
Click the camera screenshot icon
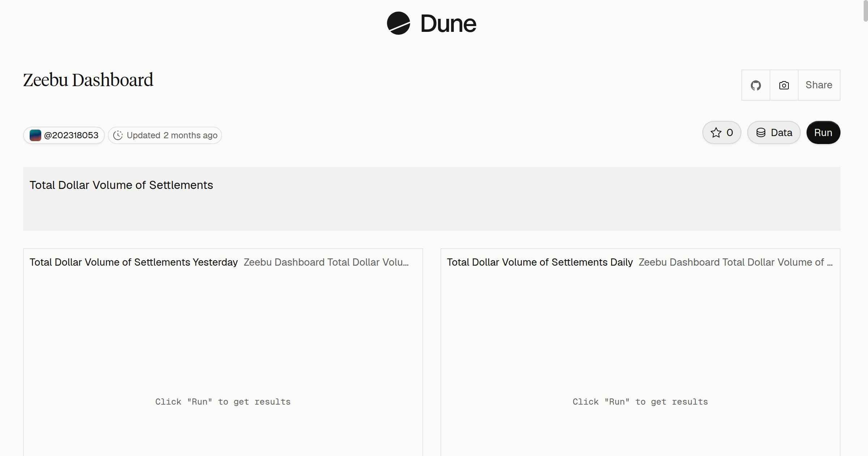pyautogui.click(x=784, y=85)
